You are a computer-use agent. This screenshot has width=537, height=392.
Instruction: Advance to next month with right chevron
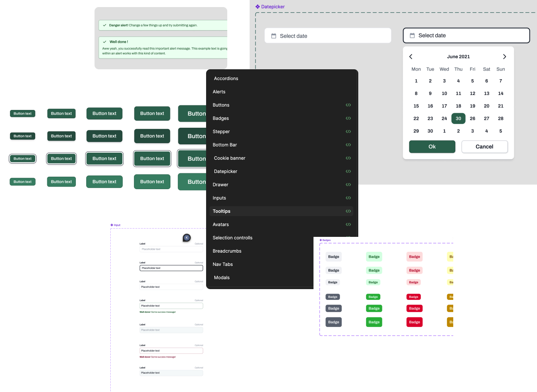pos(504,57)
